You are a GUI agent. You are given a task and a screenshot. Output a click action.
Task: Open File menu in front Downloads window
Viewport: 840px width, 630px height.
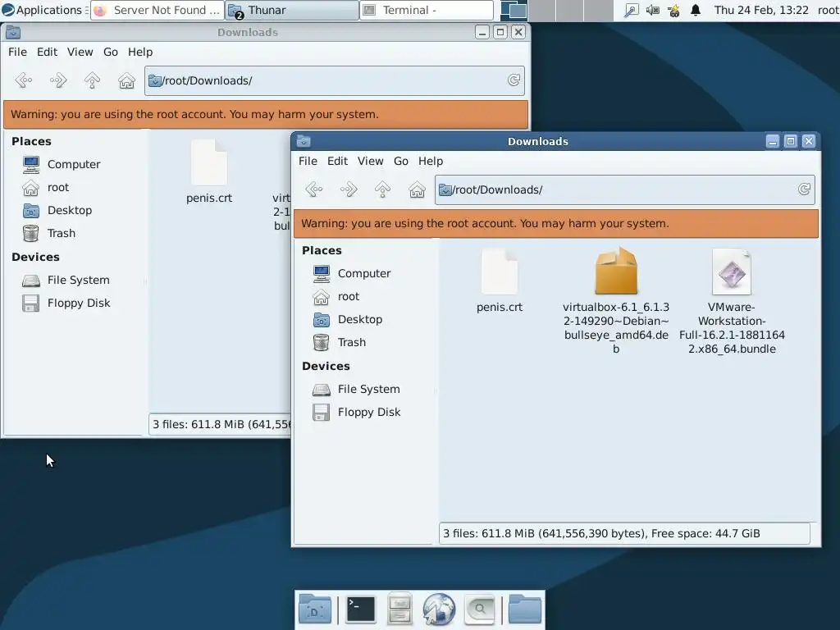click(308, 162)
